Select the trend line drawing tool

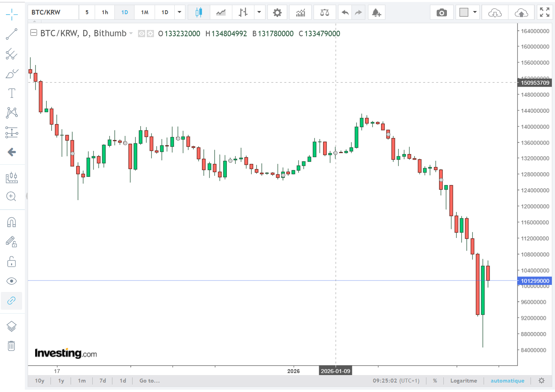point(11,34)
